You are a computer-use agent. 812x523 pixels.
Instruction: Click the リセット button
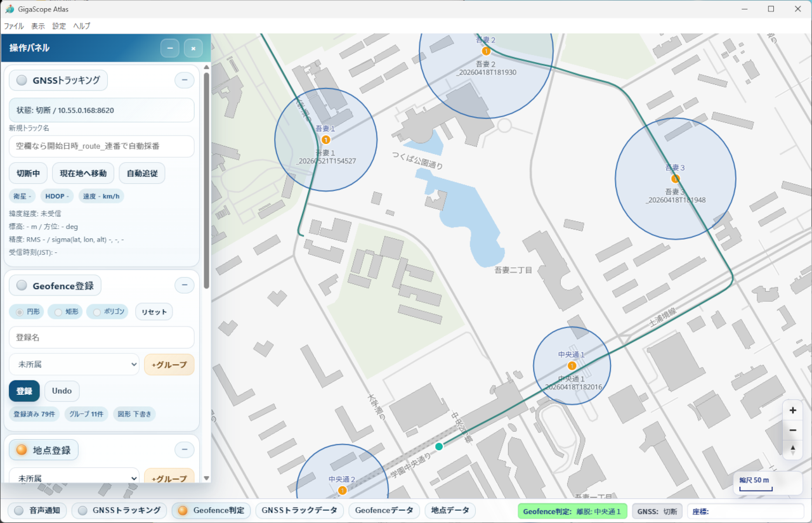click(x=154, y=312)
